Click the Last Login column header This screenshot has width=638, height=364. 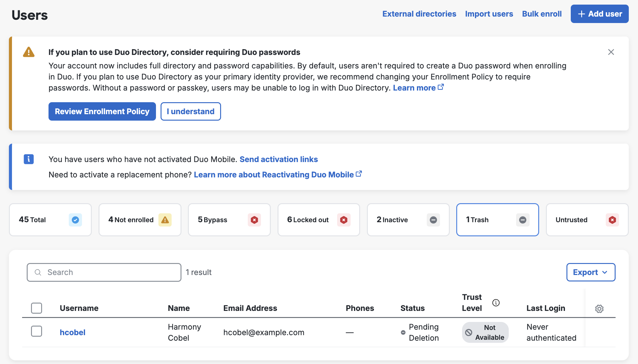click(x=546, y=308)
